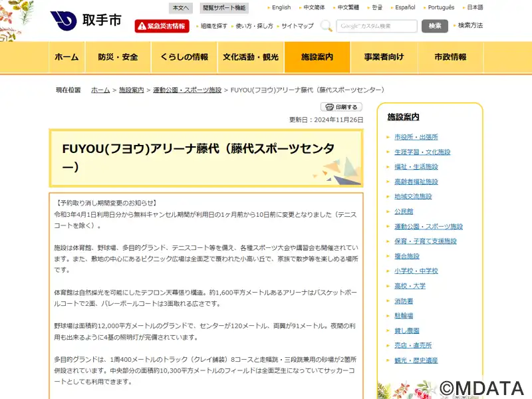Skip to main text (本文へ) button
Screen dimensions: 532x399
pyautogui.click(x=180, y=7)
